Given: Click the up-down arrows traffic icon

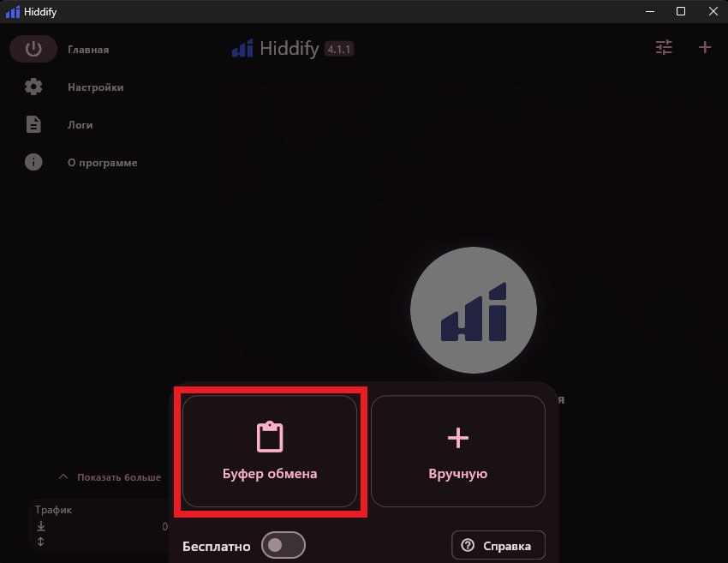Looking at the screenshot, I should [x=41, y=542].
